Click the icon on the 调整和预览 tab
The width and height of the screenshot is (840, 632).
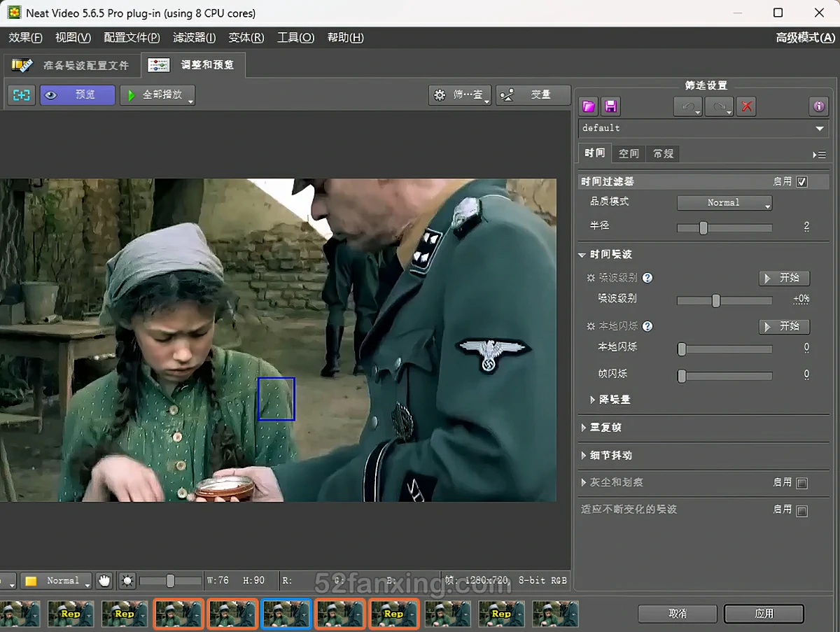pos(159,65)
